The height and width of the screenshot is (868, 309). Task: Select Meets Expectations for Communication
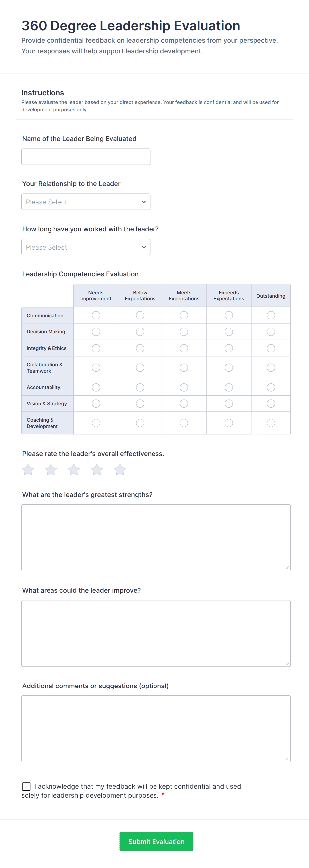(184, 315)
